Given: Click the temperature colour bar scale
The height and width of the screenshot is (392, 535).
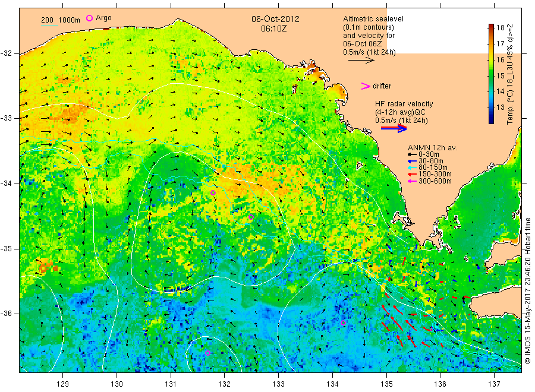Looking at the screenshot, I should click(491, 74).
